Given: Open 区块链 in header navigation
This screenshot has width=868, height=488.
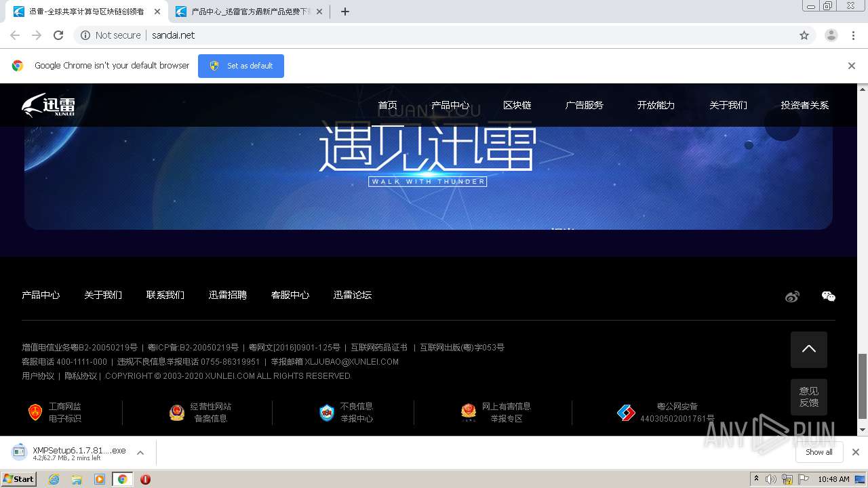Looking at the screenshot, I should pyautogui.click(x=517, y=105).
